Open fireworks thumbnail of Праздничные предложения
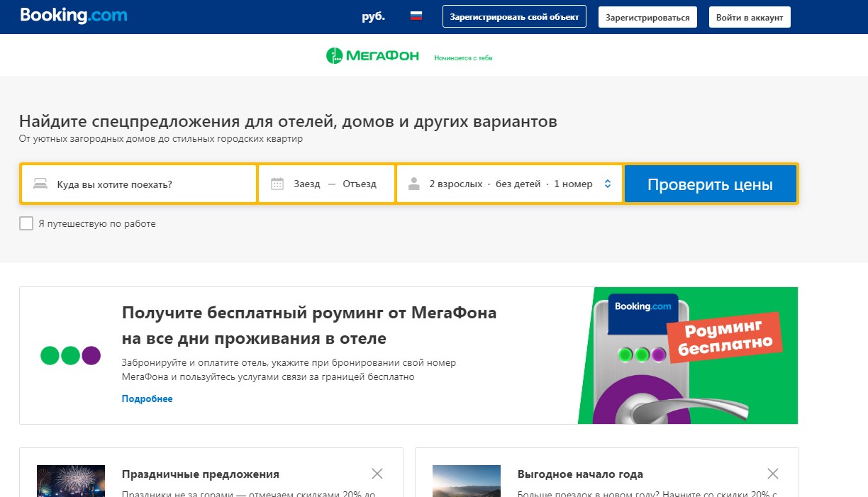The height and width of the screenshot is (497, 868). point(71,481)
